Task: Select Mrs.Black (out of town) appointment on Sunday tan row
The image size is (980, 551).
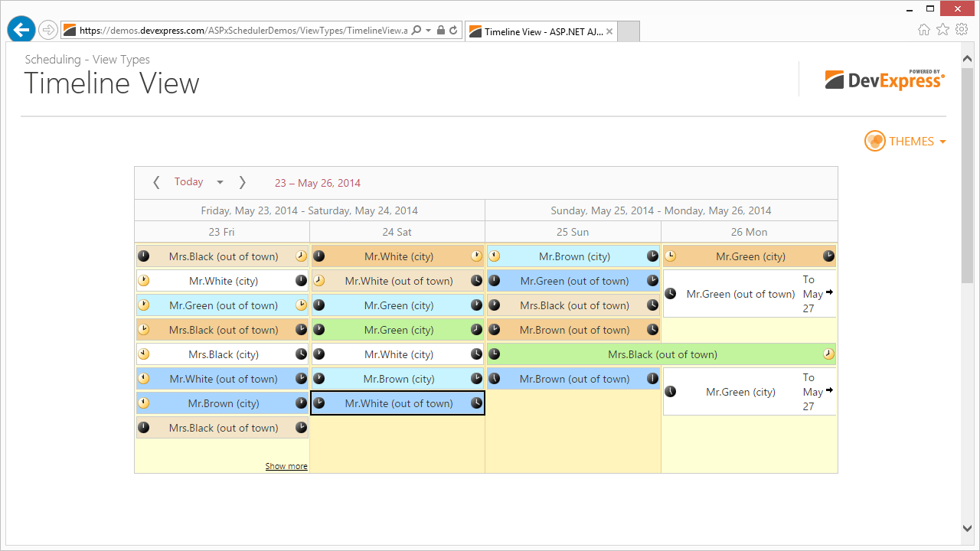Action: pos(573,305)
